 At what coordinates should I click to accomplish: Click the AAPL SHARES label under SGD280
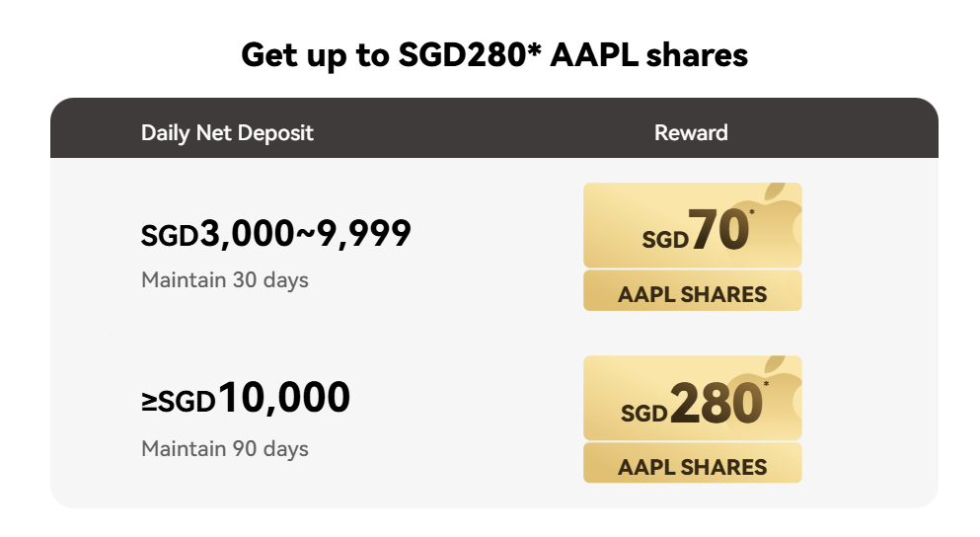click(x=692, y=466)
